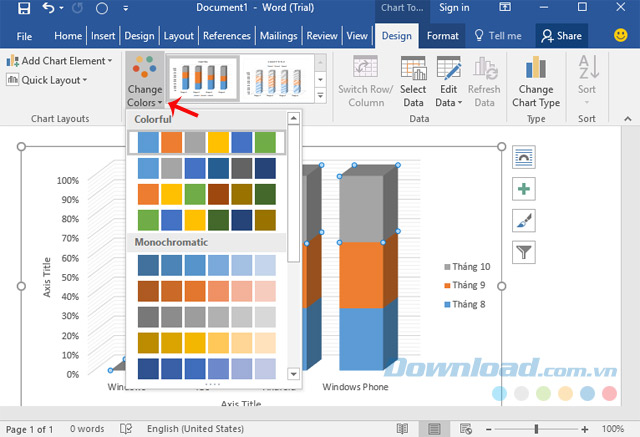
Task: Switch to Read Mode view
Action: (402, 429)
